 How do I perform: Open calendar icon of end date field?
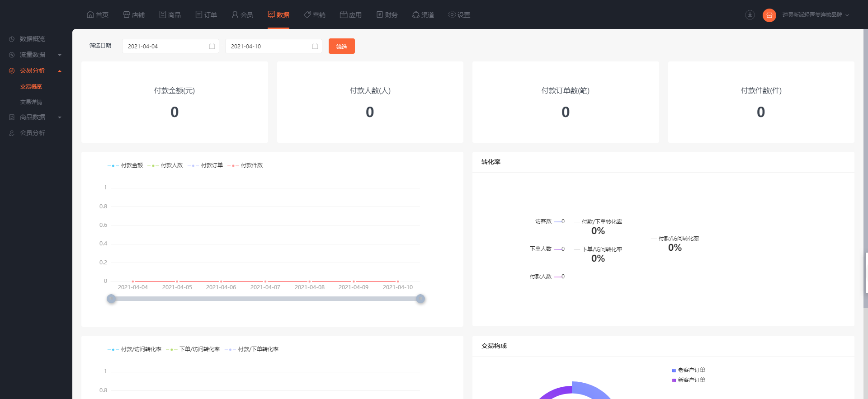click(x=315, y=46)
